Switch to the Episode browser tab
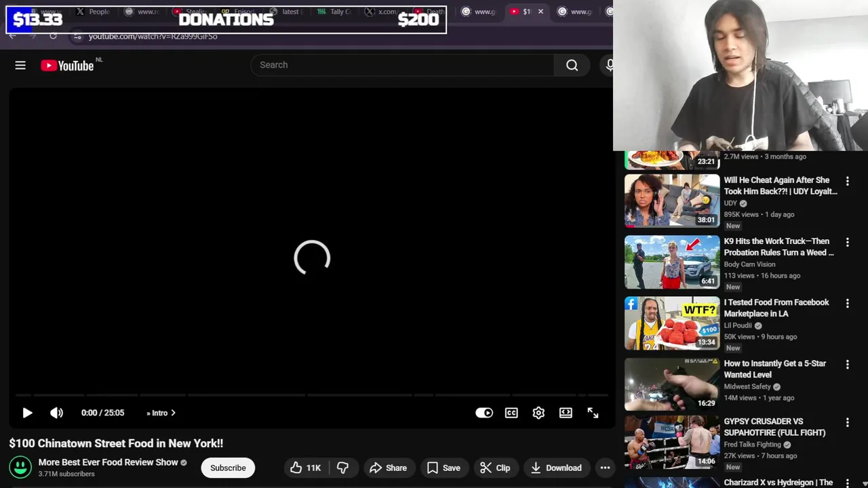This screenshot has height=488, width=868. (237, 12)
